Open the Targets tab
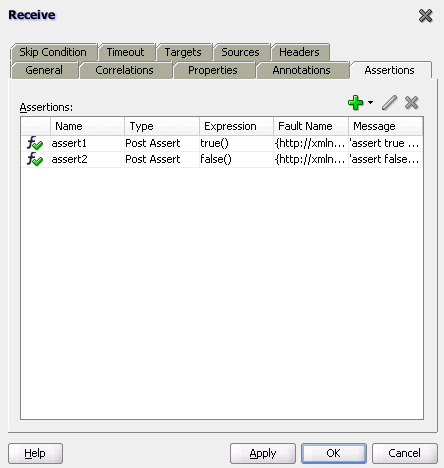 [x=183, y=52]
